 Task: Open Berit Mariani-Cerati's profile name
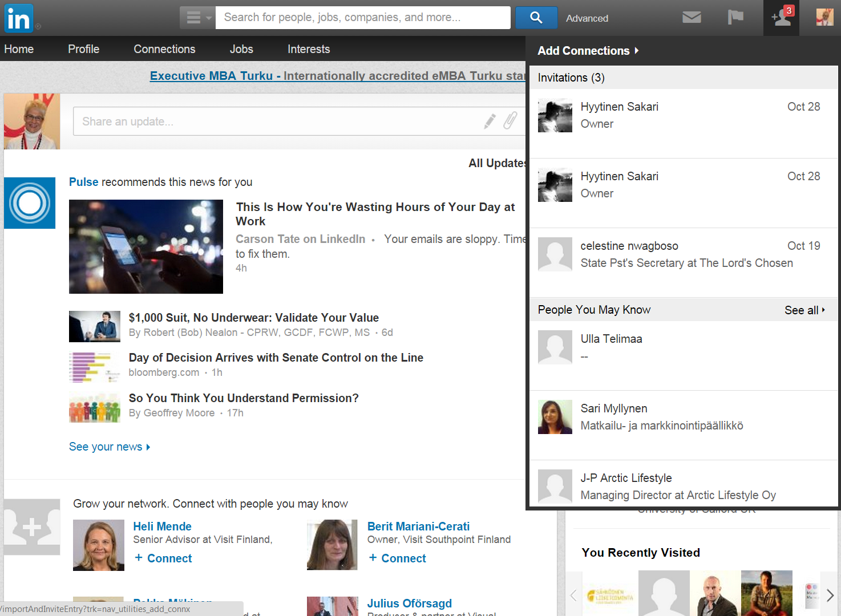[x=418, y=526]
